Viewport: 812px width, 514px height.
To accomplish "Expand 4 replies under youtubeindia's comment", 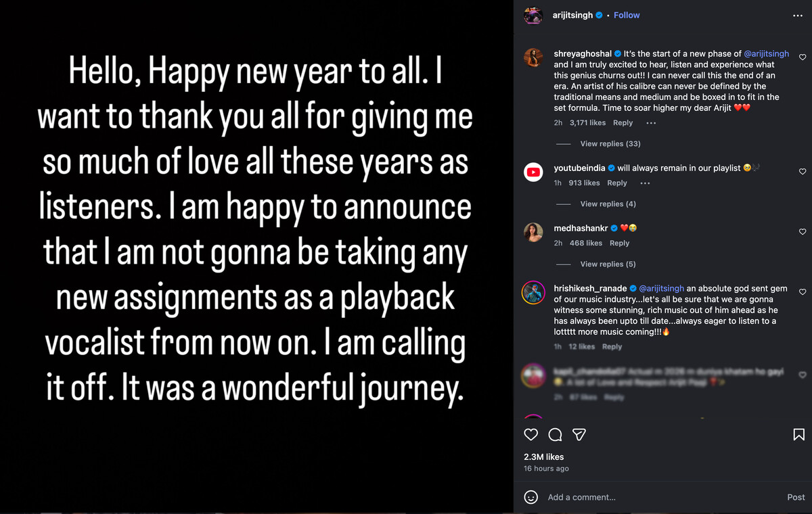I will 608,204.
